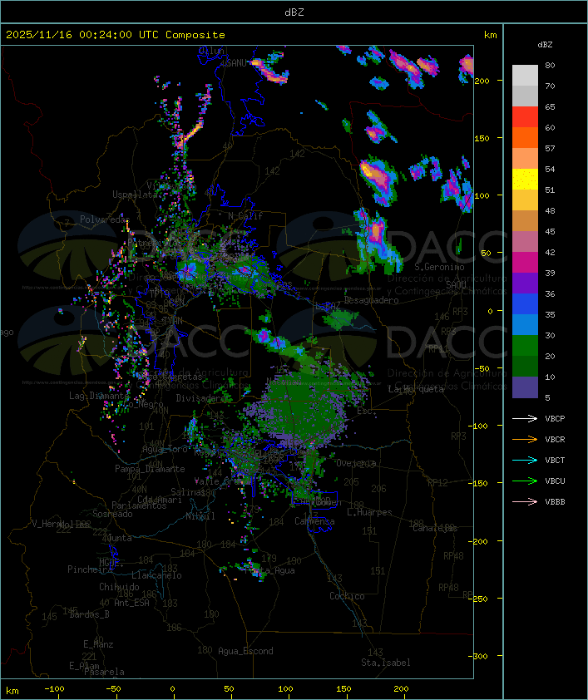The height and width of the screenshot is (700, 588).
Task: Click the VBCP legend label
Action: tap(555, 419)
